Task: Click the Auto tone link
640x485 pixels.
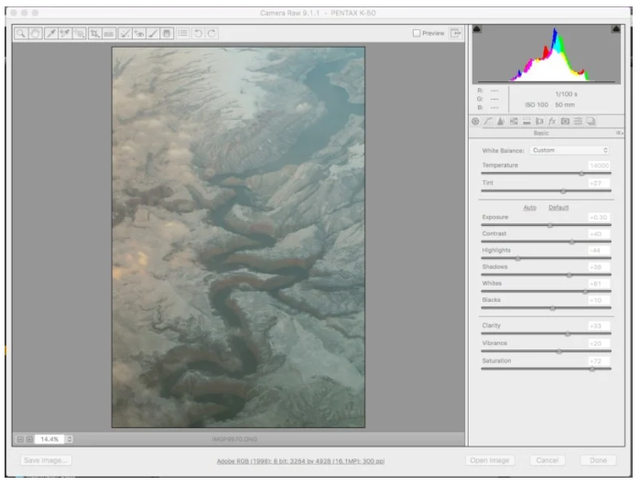Action: [530, 207]
